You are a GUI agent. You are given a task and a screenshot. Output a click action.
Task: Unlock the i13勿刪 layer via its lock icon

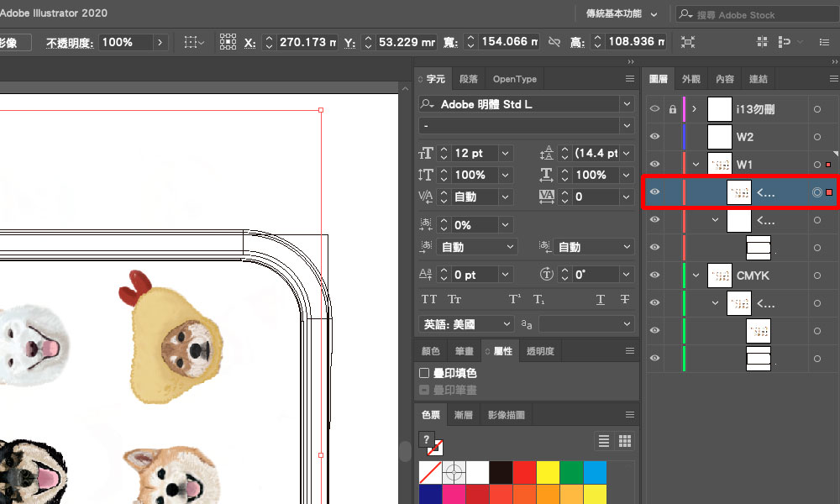[x=672, y=109]
